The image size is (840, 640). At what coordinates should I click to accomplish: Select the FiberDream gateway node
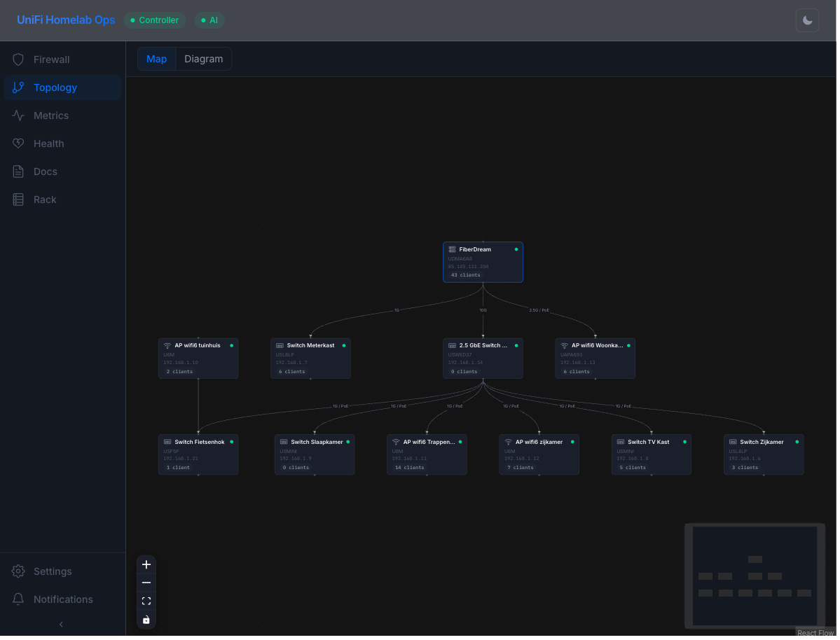pos(483,262)
